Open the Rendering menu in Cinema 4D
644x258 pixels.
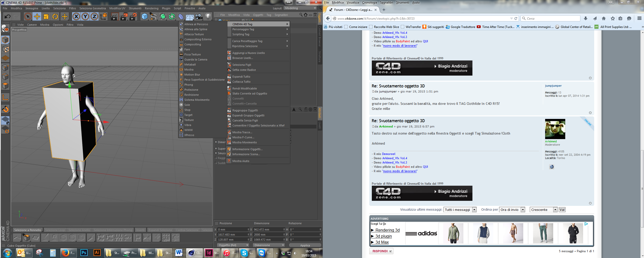(151, 8)
